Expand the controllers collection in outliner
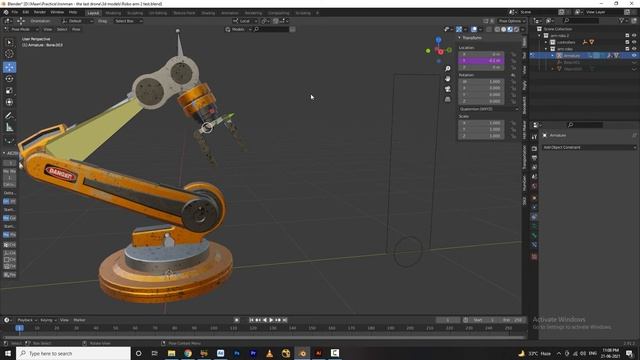 click(x=546, y=42)
